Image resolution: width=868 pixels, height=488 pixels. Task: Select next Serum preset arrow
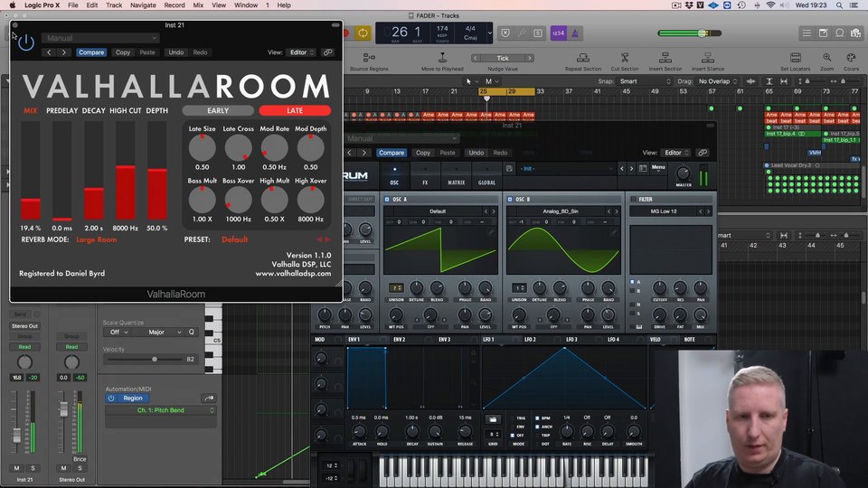click(631, 168)
